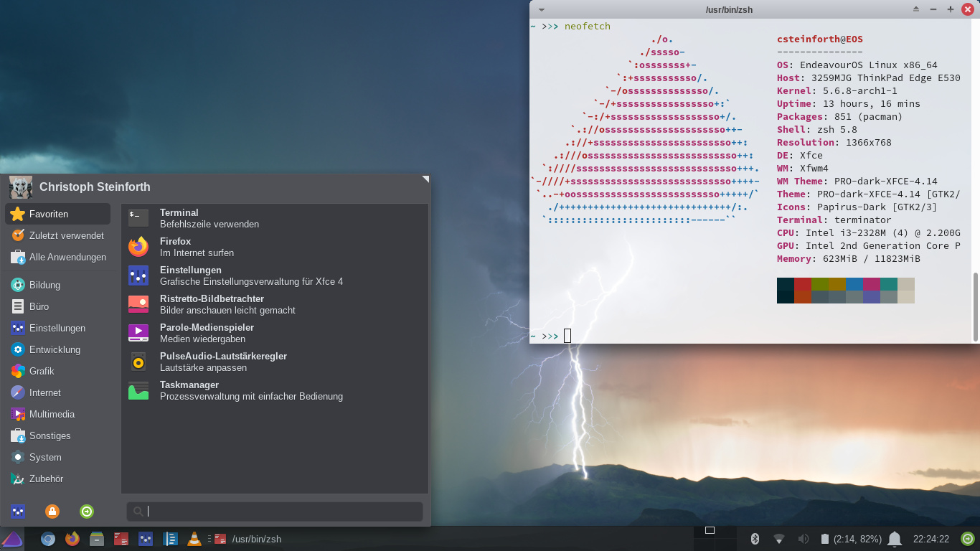Open the Entwicklung category
980x551 pixels.
tap(57, 349)
